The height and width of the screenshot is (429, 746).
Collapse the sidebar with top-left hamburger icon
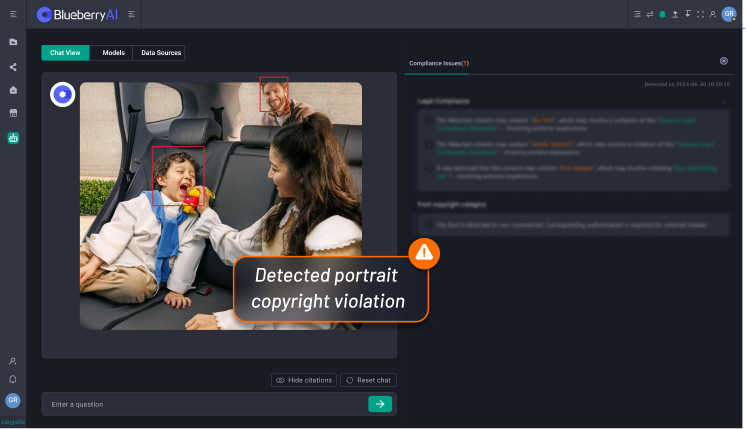pyautogui.click(x=13, y=14)
